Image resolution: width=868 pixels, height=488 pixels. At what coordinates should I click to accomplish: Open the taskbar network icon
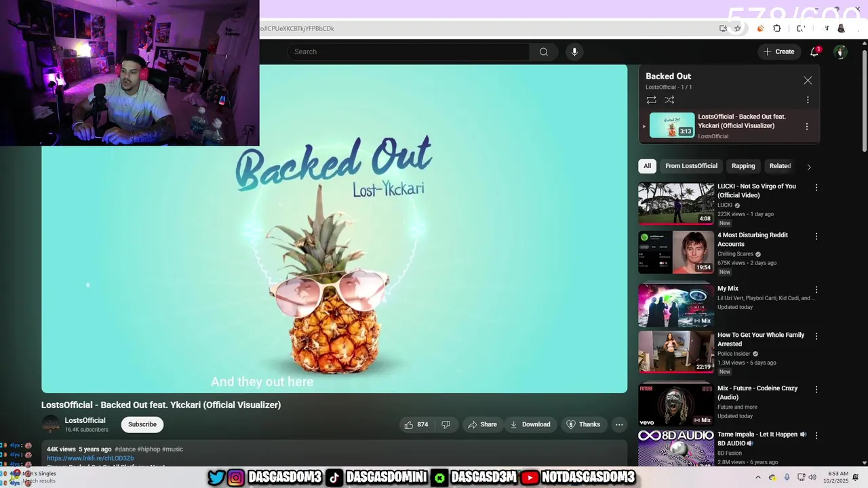(801, 477)
